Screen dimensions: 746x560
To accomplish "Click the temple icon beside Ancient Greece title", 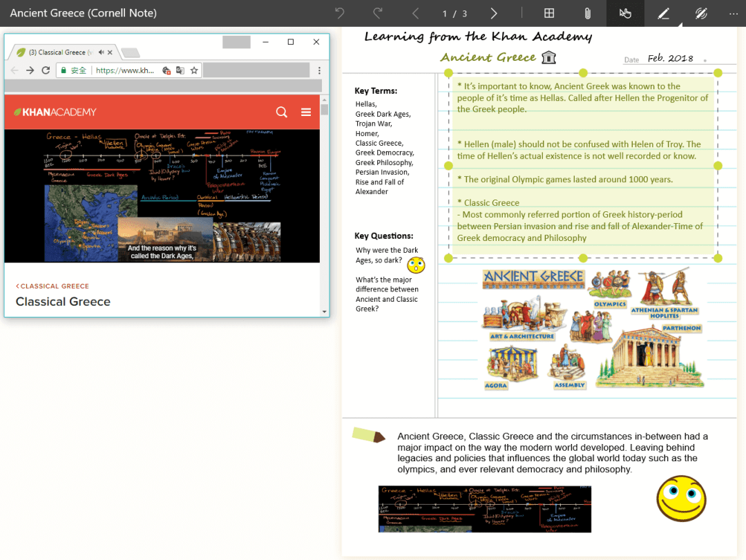I will 549,57.
